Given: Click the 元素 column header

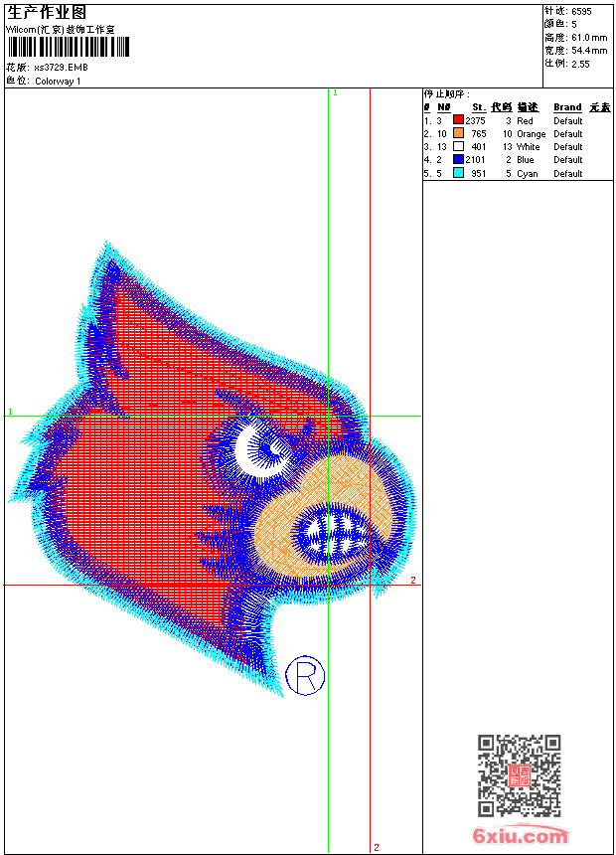Looking at the screenshot, I should pyautogui.click(x=600, y=107).
